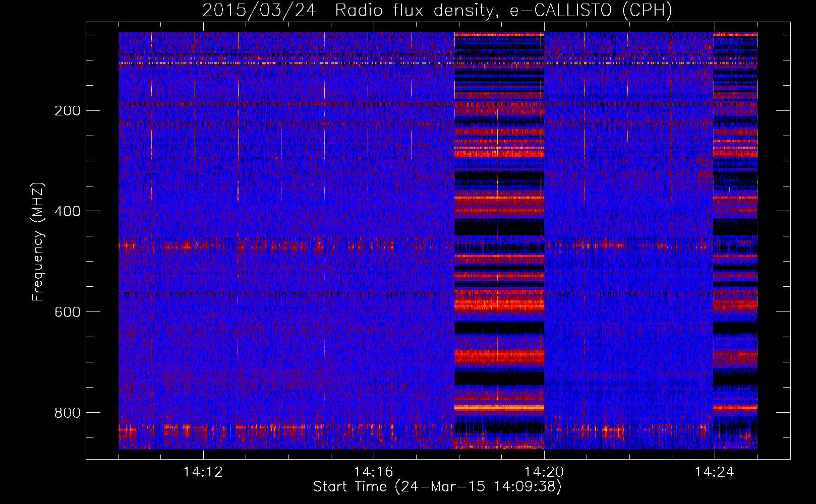Select the 14:16 time tick label
This screenshot has width=816, height=504.
click(x=374, y=472)
